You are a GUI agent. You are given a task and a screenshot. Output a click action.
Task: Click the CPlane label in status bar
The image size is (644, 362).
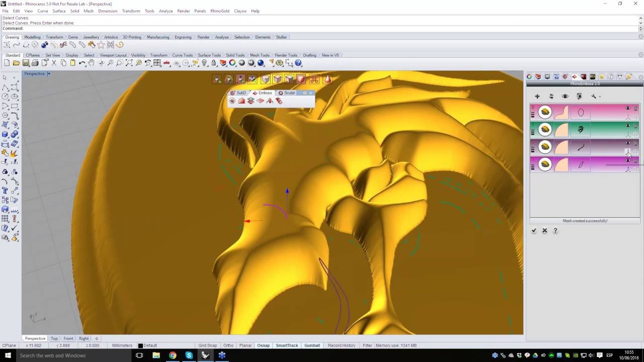point(9,345)
